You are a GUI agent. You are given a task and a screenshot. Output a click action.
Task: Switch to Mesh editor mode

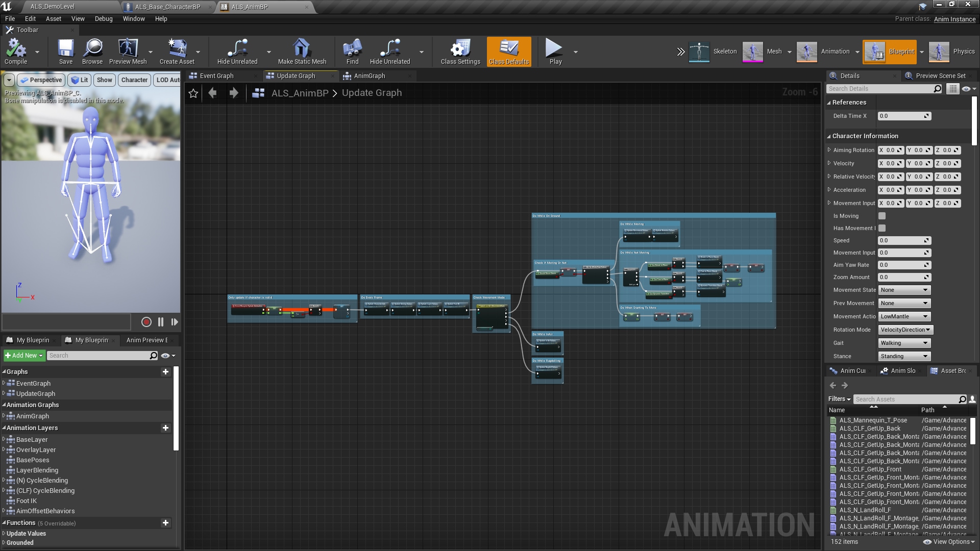763,52
